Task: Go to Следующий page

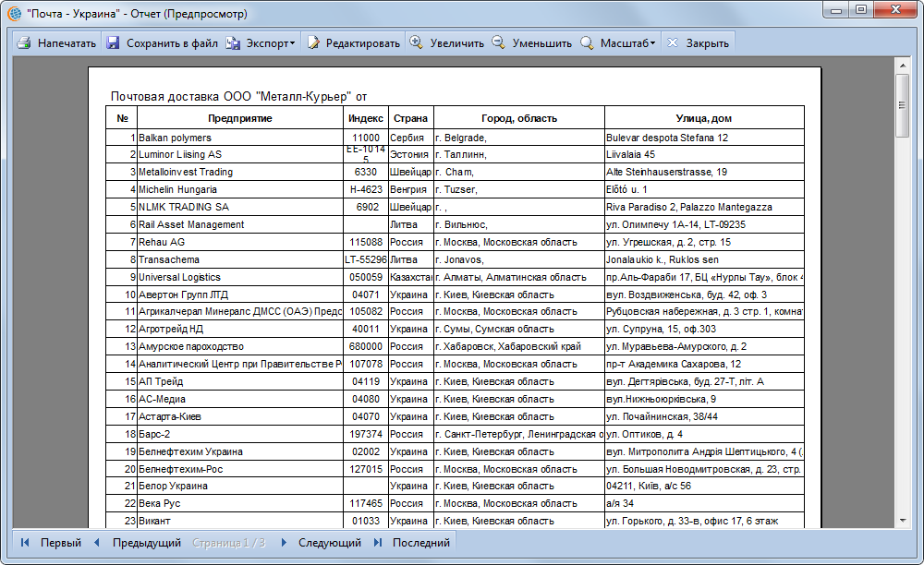Action: 330,543
